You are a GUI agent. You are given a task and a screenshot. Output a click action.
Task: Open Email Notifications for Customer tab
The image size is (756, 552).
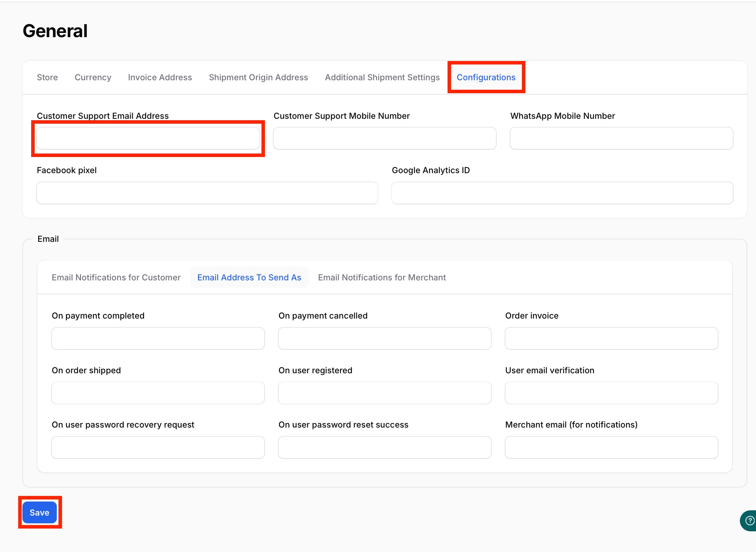[116, 278]
